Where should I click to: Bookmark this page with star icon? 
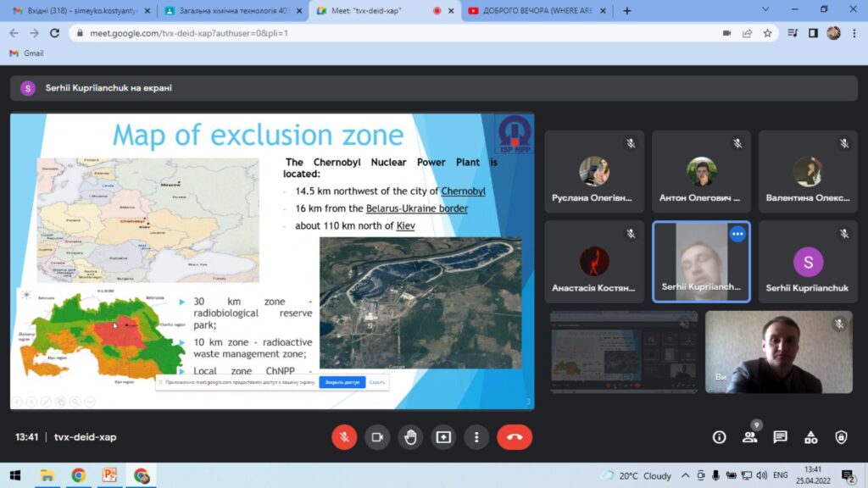pyautogui.click(x=767, y=33)
